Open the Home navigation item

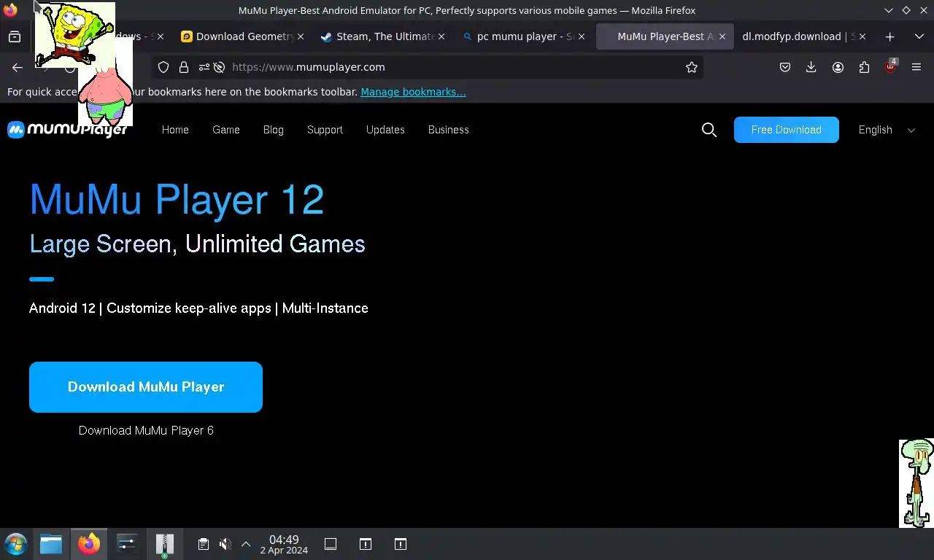[175, 130]
